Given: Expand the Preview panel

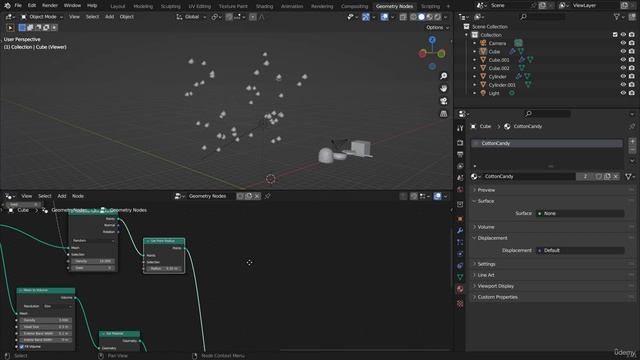Looking at the screenshot, I should pyautogui.click(x=486, y=190).
